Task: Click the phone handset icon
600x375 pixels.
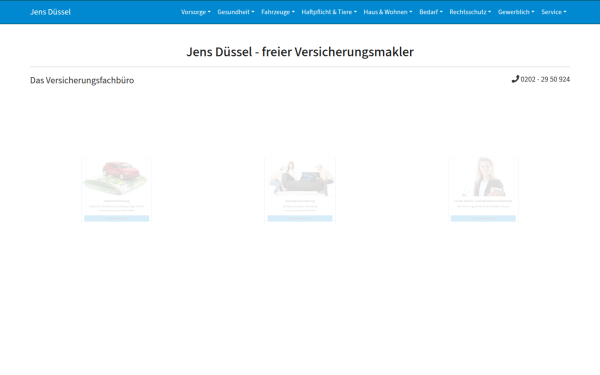Action: 515,79
